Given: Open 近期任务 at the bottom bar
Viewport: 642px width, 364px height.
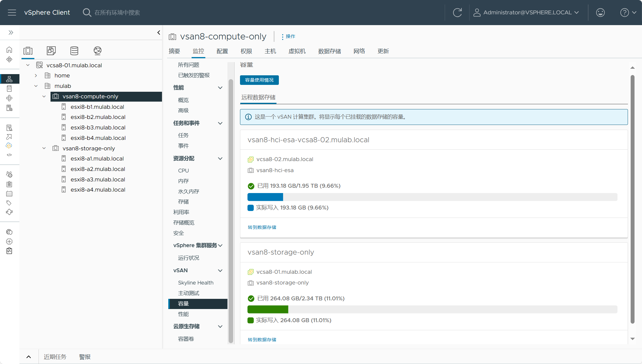Looking at the screenshot, I should 55,357.
